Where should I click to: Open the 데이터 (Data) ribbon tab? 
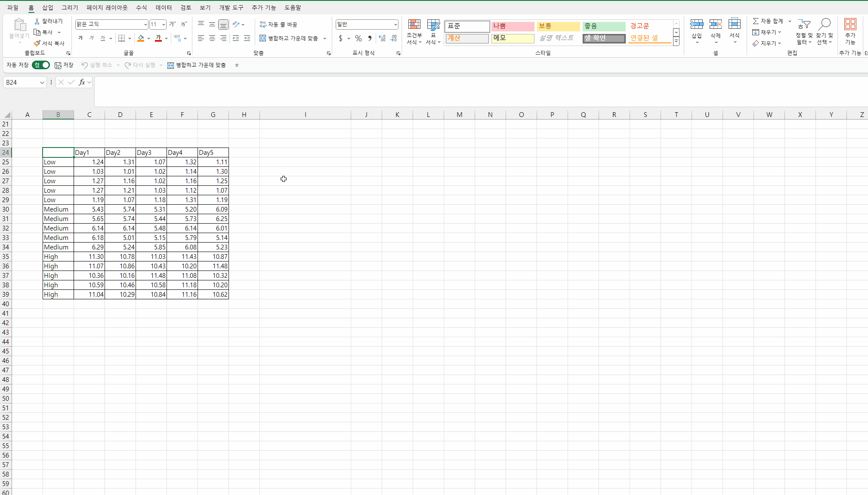coord(164,7)
